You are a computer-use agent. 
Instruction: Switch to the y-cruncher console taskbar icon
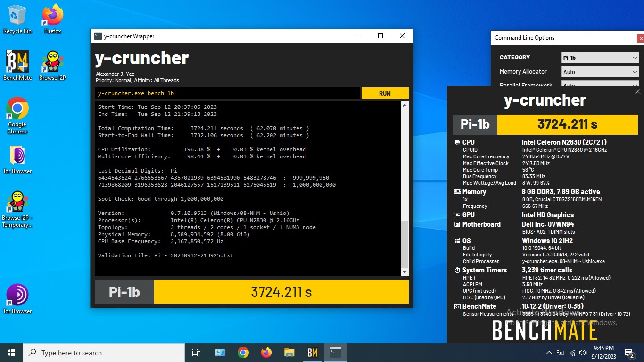coord(335,353)
